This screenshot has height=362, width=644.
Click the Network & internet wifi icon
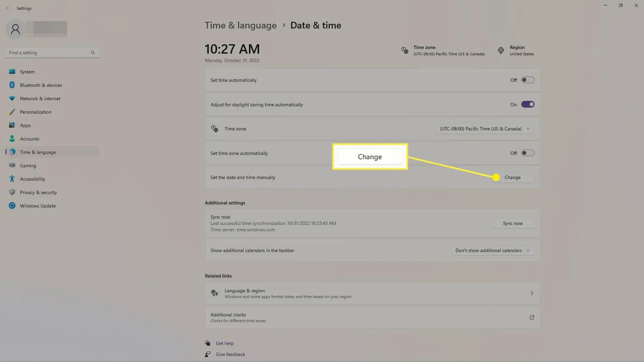[12, 99]
